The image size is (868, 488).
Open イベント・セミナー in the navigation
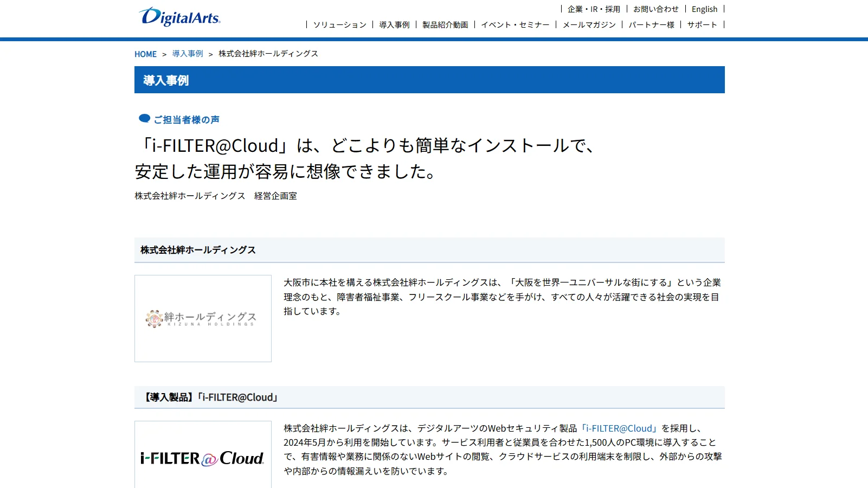(x=515, y=24)
